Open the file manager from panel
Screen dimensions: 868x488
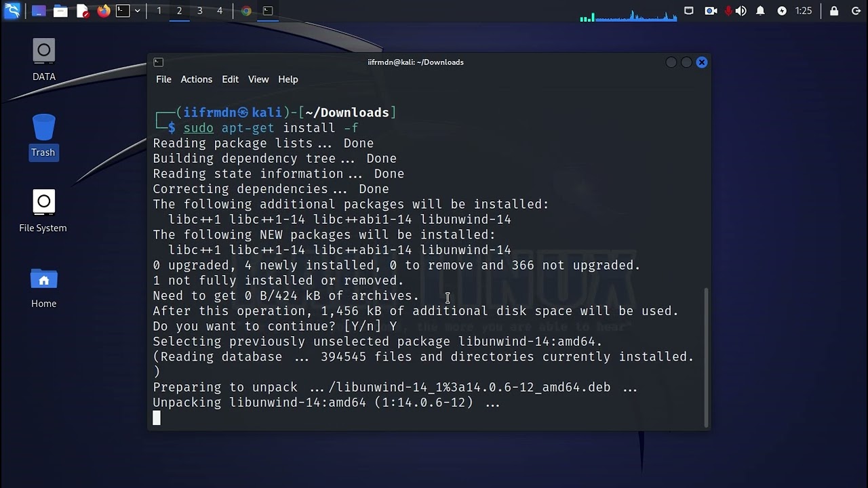point(60,11)
